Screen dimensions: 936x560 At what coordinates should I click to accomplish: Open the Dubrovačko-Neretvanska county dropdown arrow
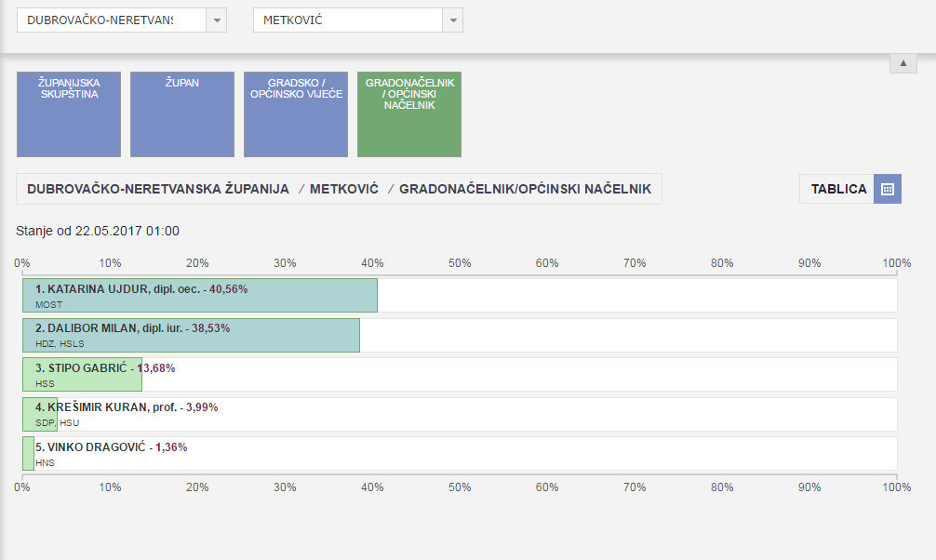pyautogui.click(x=216, y=20)
